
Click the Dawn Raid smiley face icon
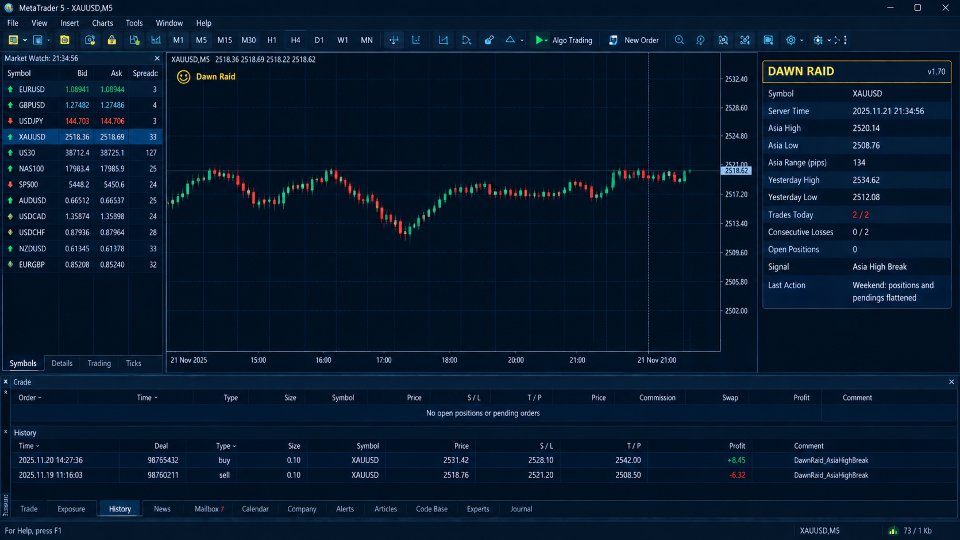pos(183,77)
